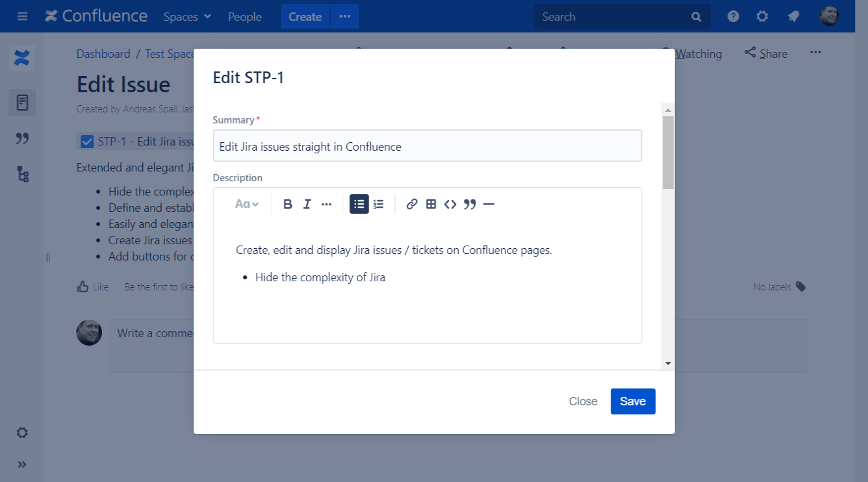The width and height of the screenshot is (868, 482).
Task: Insert a link with the link icon
Action: 412,204
